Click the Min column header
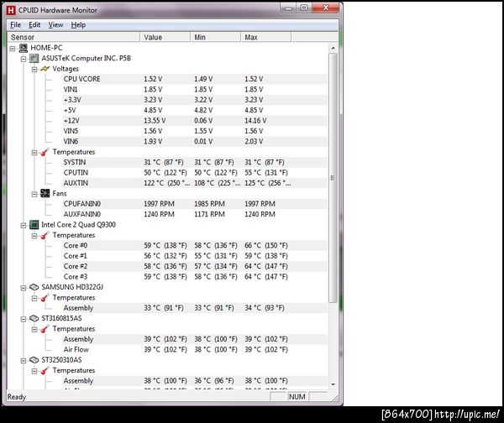This screenshot has width=504, height=423. [215, 37]
